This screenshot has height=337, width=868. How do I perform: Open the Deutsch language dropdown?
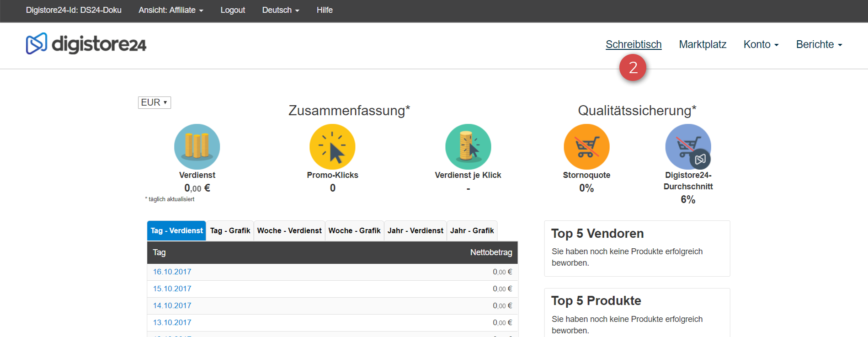281,10
